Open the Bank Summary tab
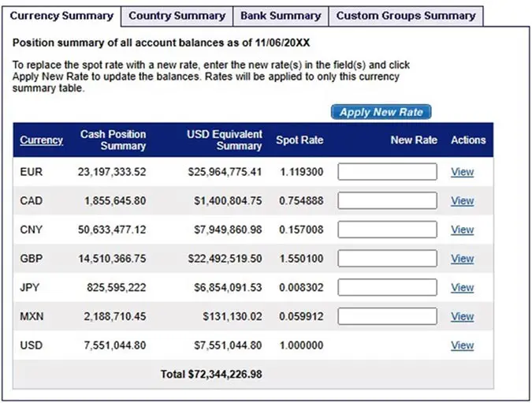Viewport: 532px width, 403px height. [281, 16]
